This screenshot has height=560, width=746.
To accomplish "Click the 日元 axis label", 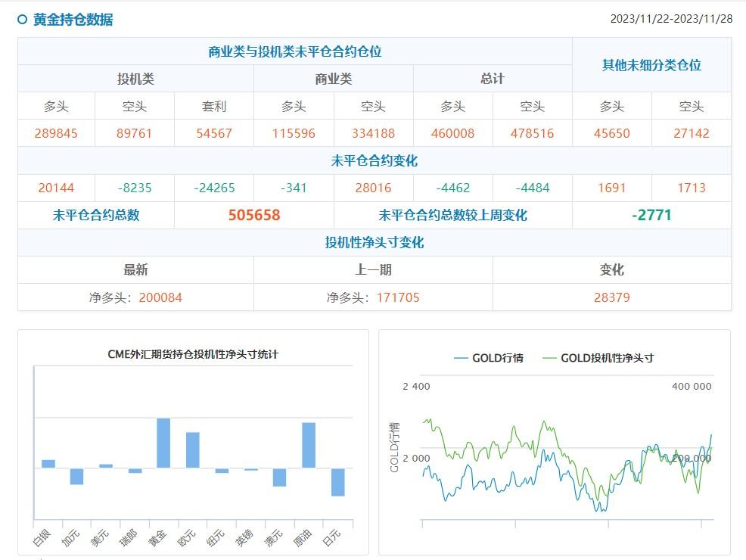I will coord(331,535).
